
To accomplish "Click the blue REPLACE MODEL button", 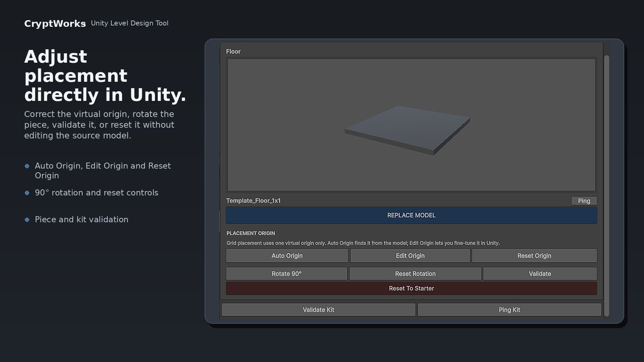I will point(411,215).
